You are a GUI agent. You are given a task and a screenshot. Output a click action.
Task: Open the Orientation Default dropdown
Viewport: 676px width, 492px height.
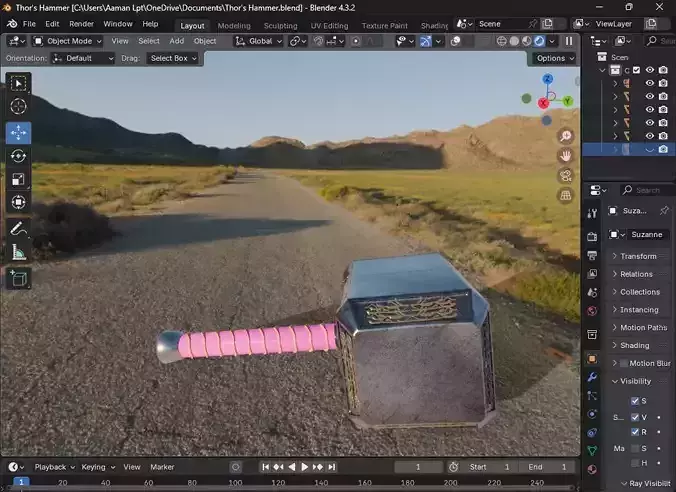point(83,58)
